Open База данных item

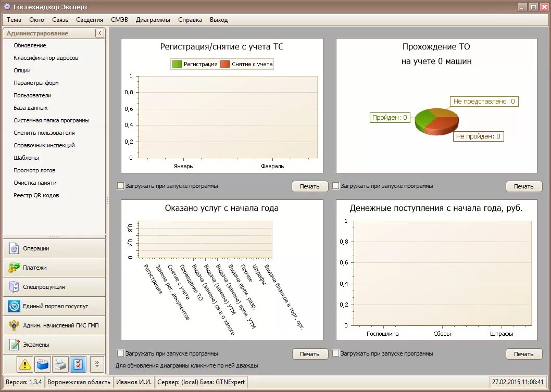(31, 108)
